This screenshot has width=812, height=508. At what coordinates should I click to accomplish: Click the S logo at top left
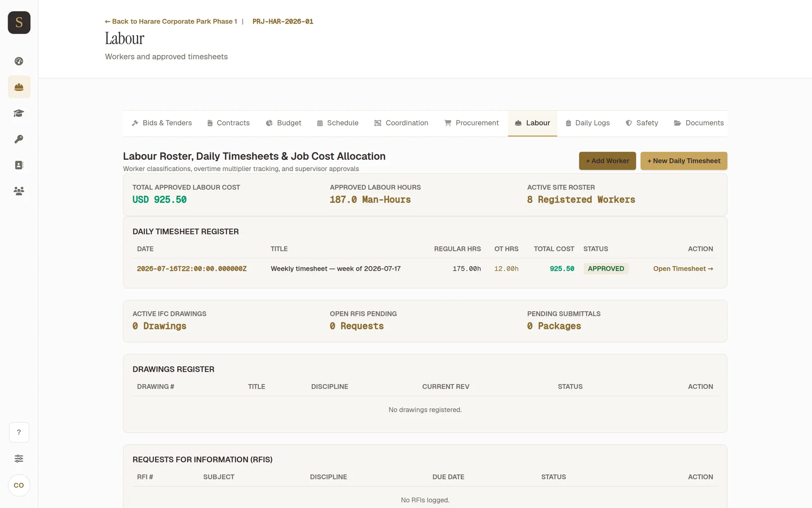point(19,23)
